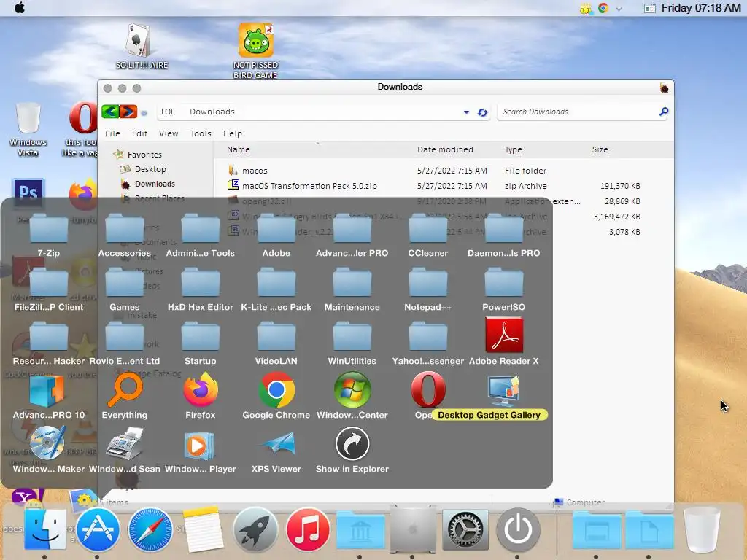Go back with the green arrow button
Screen dimensions: 747x560
point(111,112)
